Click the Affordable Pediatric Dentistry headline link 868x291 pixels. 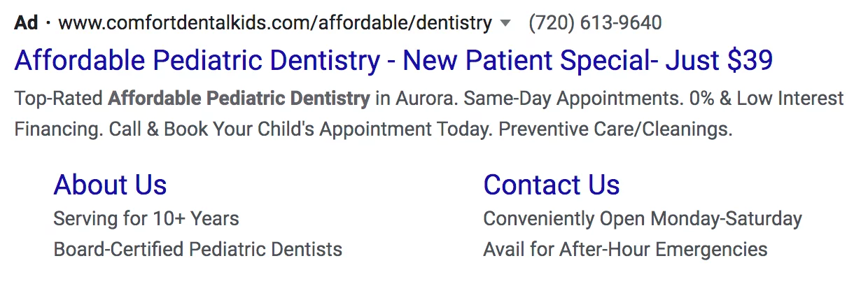tap(393, 61)
